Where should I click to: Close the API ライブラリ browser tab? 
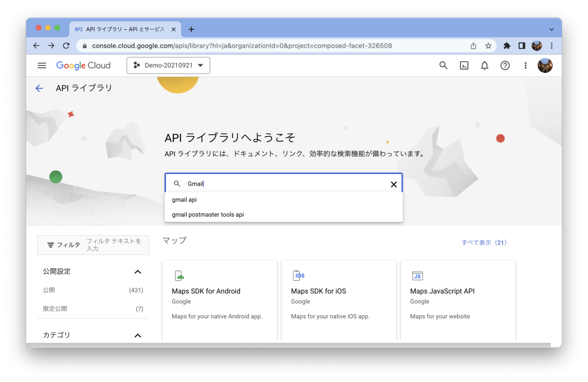pyautogui.click(x=173, y=29)
